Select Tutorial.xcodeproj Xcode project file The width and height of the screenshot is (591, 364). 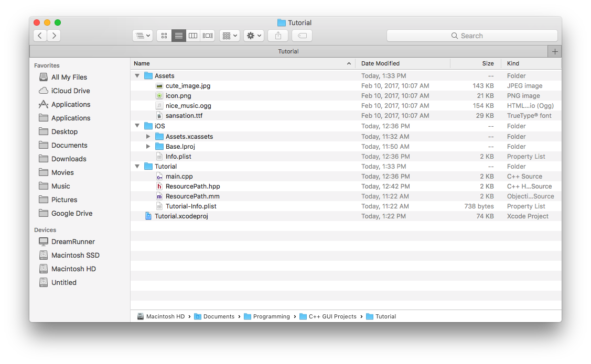point(182,216)
